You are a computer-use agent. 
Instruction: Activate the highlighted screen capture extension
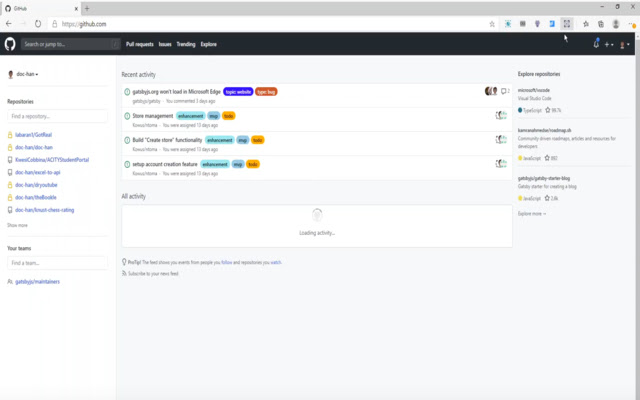click(x=567, y=24)
